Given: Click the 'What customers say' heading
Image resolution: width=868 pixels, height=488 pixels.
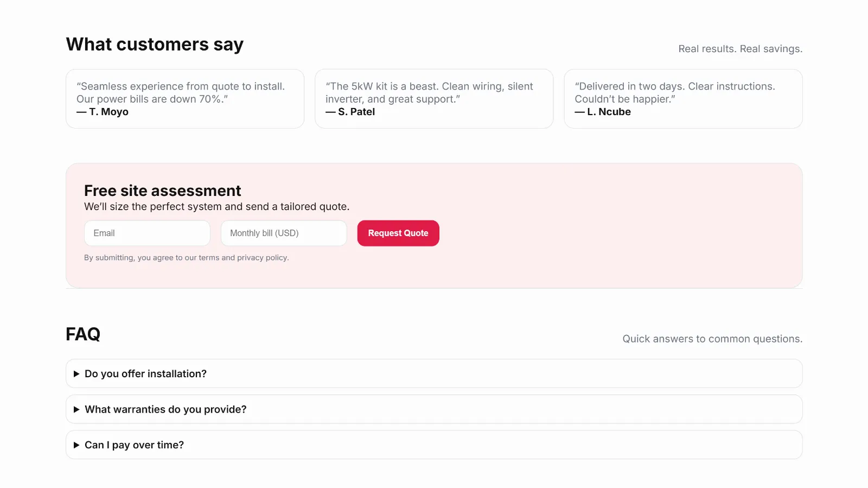Looking at the screenshot, I should (x=155, y=45).
